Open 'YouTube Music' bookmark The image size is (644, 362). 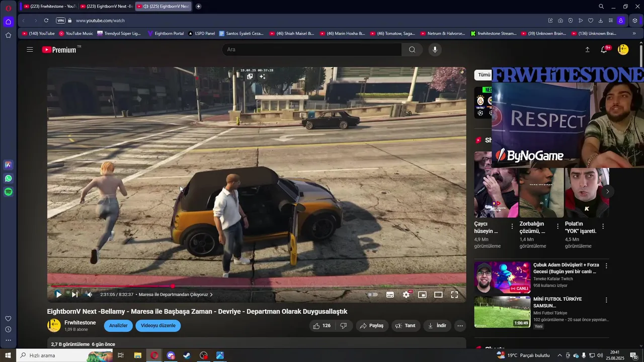[76, 34]
